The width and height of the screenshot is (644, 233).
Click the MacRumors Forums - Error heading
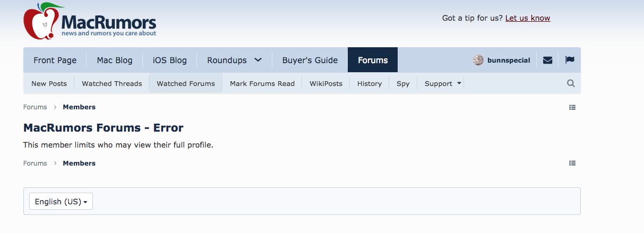[104, 128]
